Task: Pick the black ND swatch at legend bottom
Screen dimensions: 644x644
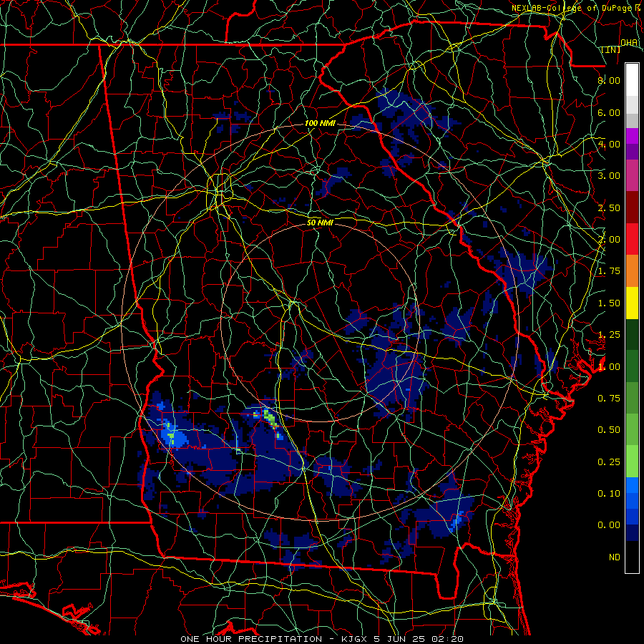Action: (632, 557)
